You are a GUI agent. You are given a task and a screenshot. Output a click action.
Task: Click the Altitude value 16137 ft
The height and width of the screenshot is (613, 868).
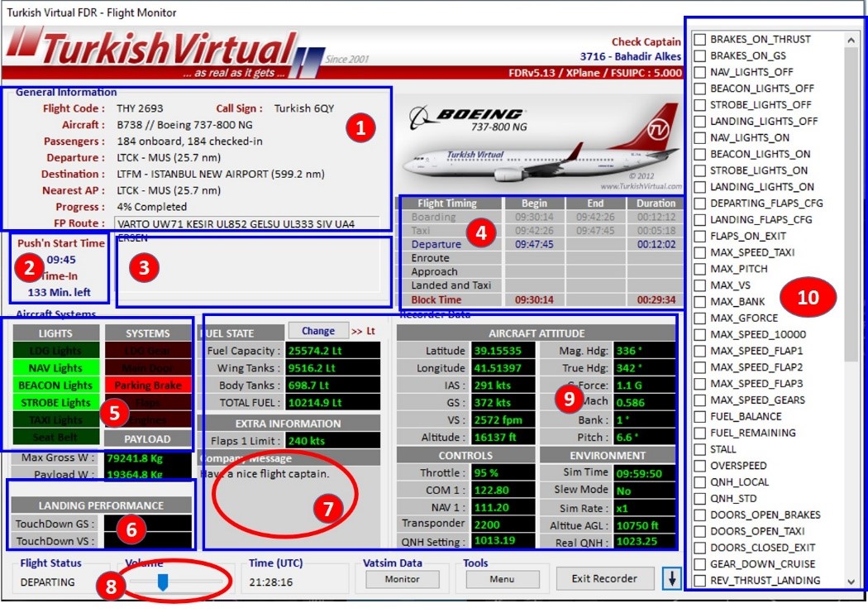coord(503,438)
